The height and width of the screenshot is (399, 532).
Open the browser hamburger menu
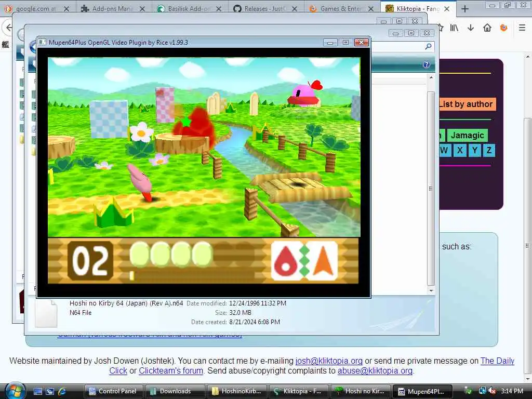coord(522,28)
